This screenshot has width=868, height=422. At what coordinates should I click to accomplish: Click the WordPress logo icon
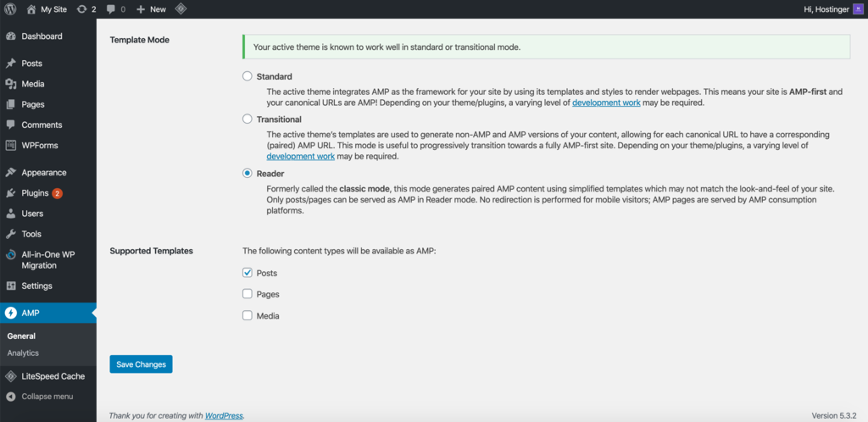(10, 8)
